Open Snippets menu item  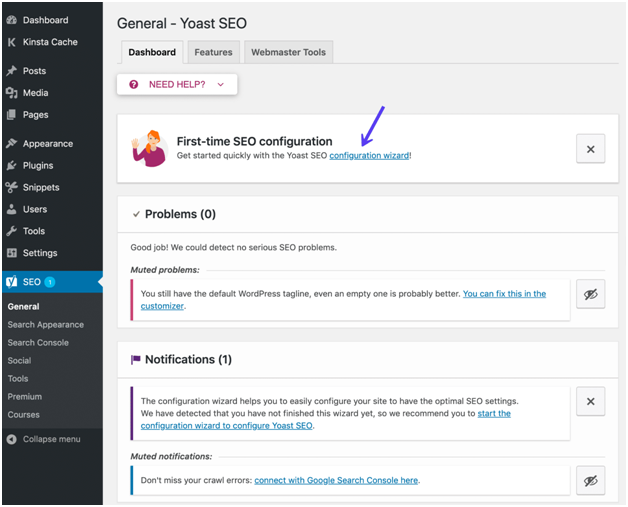point(41,187)
